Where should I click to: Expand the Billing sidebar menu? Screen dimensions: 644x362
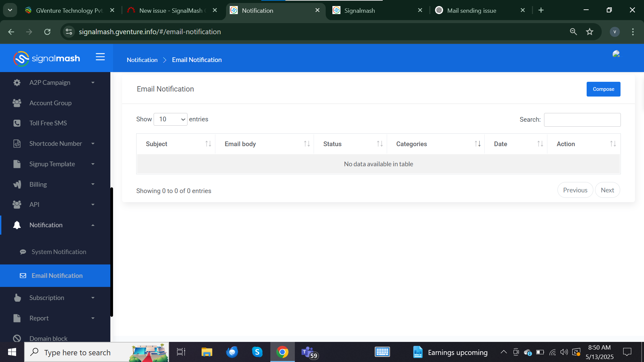tap(38, 184)
